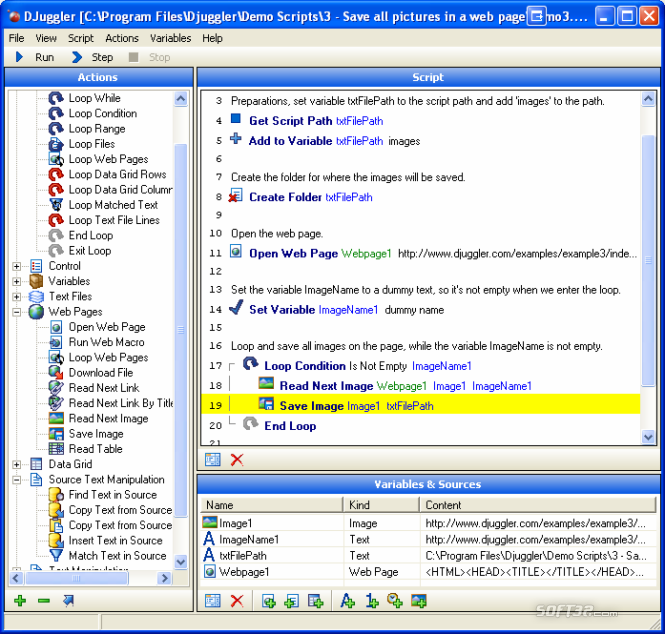
Task: Click the green plus add action icon
Action: [x=20, y=600]
